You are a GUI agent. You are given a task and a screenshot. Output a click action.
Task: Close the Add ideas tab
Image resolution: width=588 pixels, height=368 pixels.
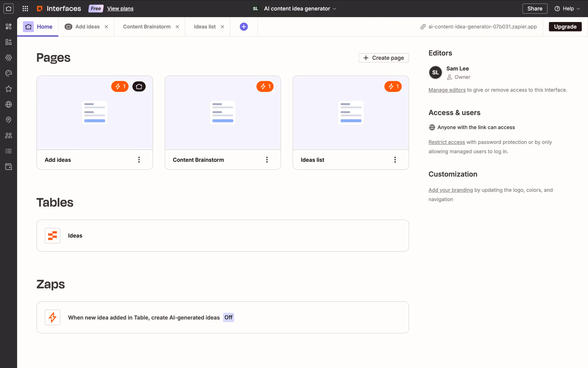tap(106, 27)
